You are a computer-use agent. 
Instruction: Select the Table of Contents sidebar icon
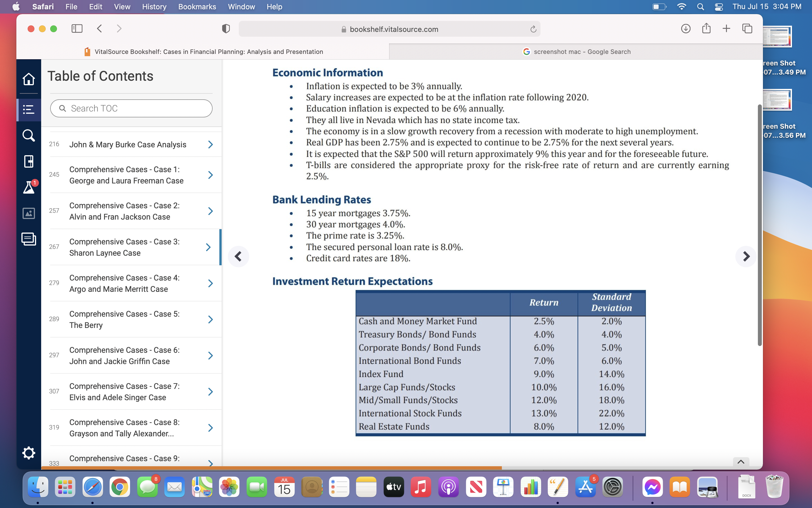coord(28,110)
